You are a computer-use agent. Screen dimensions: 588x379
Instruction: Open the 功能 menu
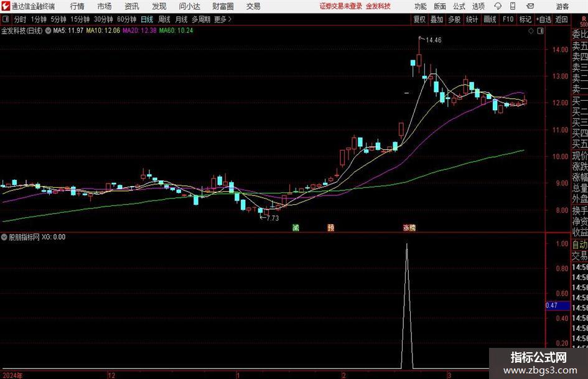pos(421,6)
